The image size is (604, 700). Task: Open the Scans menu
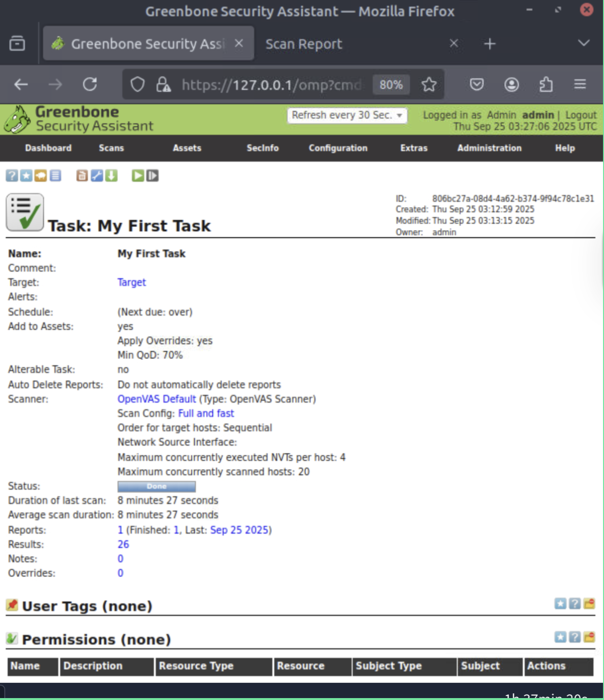[111, 148]
